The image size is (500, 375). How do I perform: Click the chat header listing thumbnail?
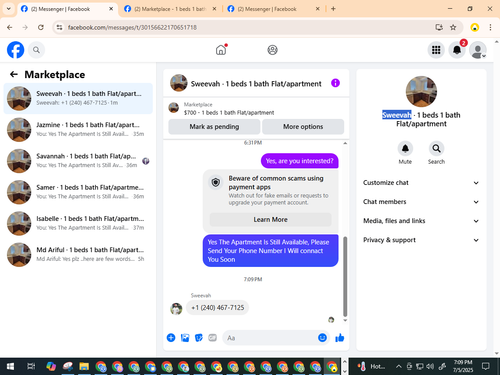click(x=179, y=83)
